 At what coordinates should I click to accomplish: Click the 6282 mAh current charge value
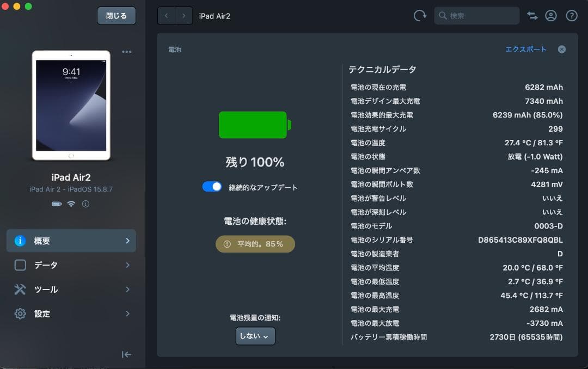[544, 88]
